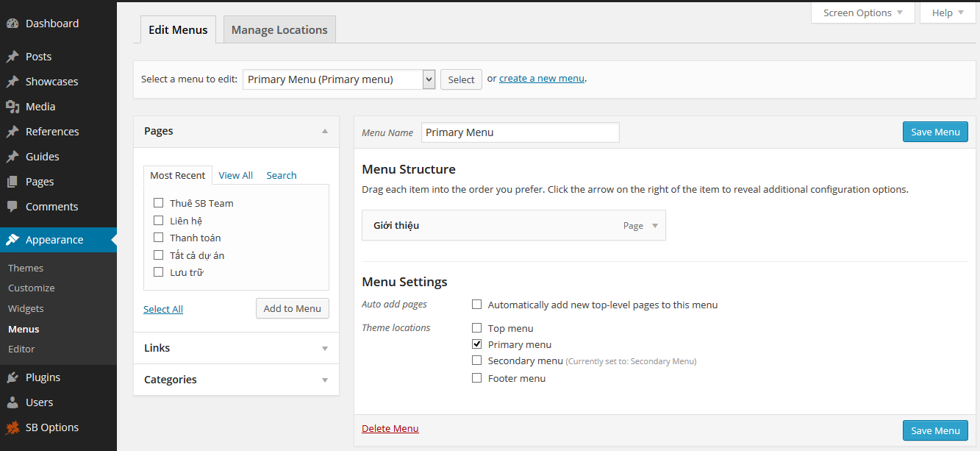Viewport: 980px width, 451px height.
Task: Click the Giới thiệu menu item bar
Action: coord(514,225)
